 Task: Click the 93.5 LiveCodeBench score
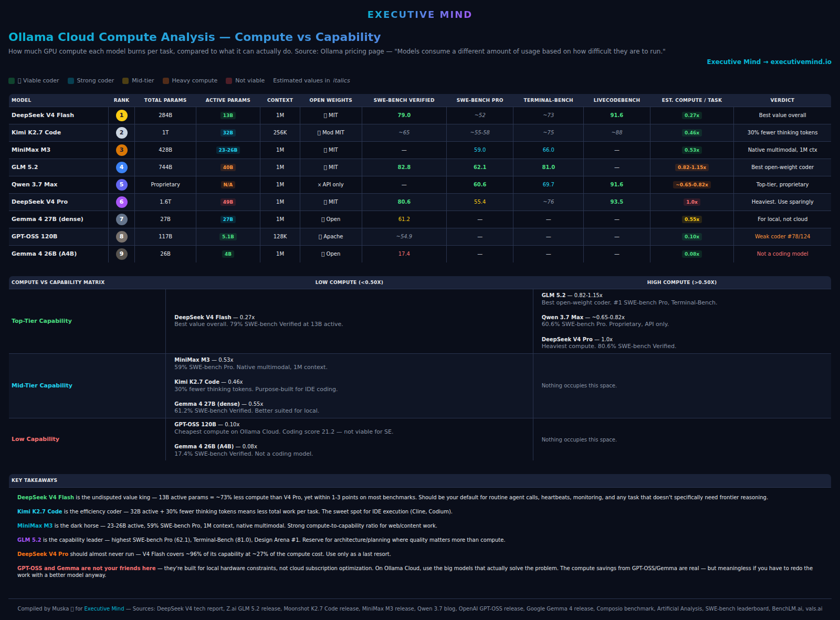click(617, 202)
